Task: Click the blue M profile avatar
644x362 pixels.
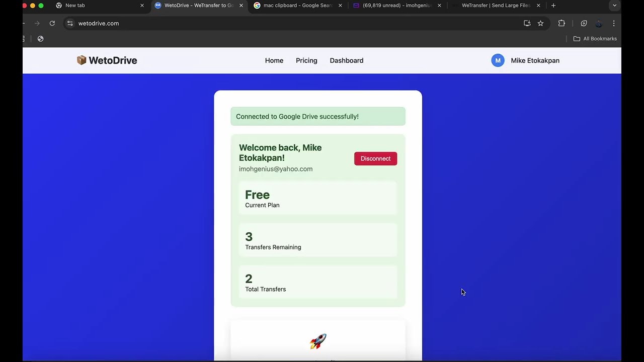Action: pyautogui.click(x=498, y=60)
